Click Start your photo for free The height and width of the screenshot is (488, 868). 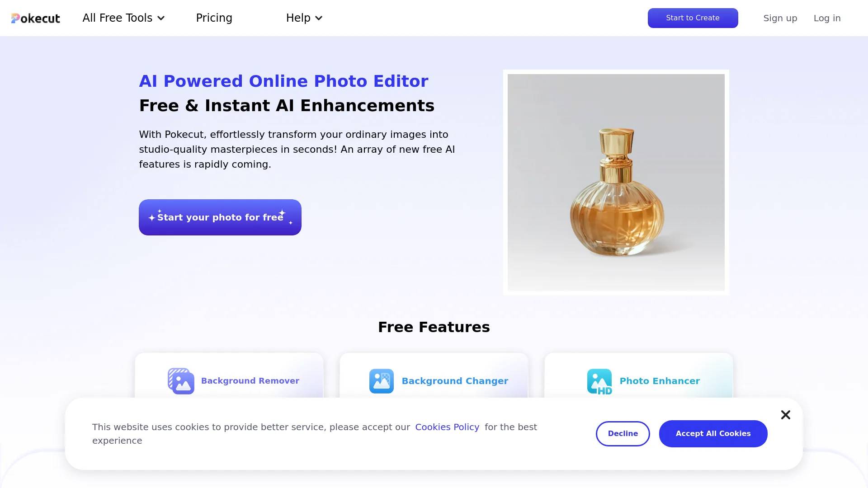tap(220, 217)
